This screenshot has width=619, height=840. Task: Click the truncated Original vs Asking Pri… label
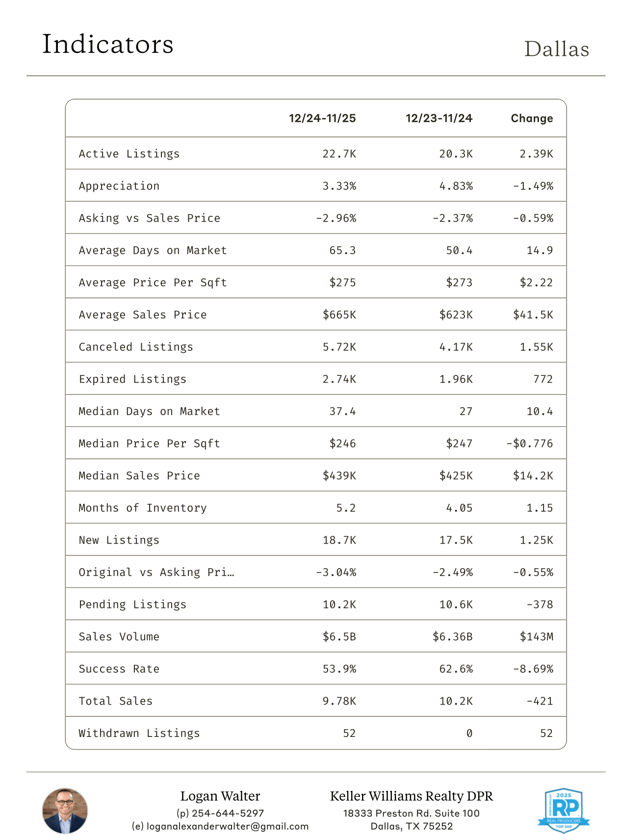coord(156,572)
